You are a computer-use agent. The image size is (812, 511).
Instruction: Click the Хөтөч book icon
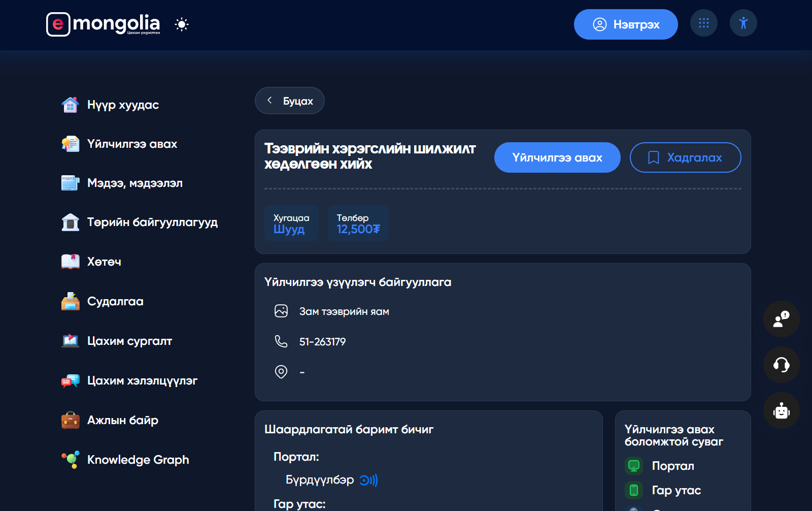tap(70, 262)
